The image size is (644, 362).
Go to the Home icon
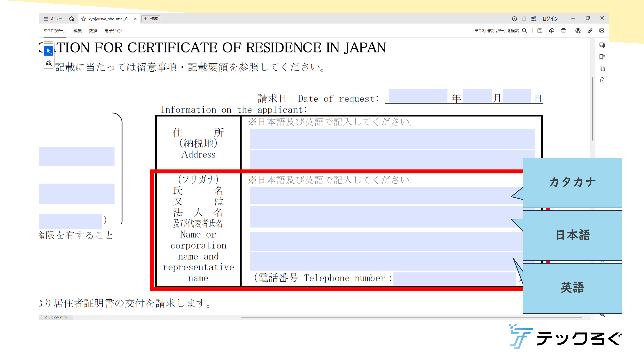pyautogui.click(x=72, y=19)
